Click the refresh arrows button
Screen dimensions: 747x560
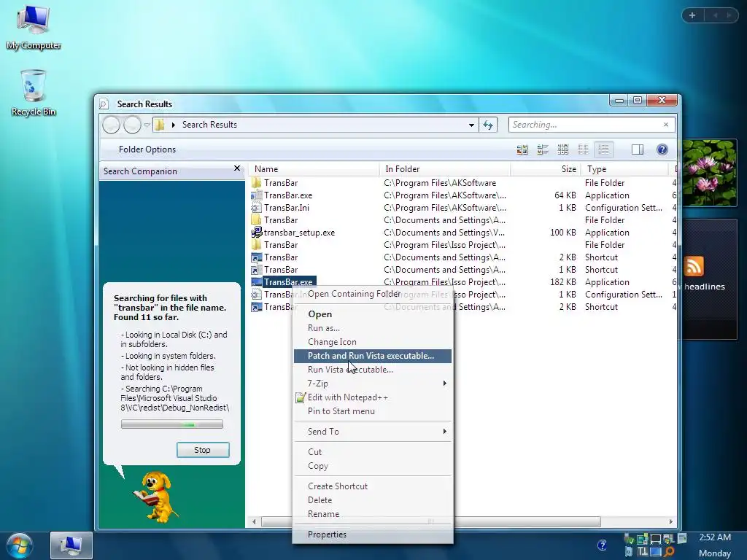(488, 125)
